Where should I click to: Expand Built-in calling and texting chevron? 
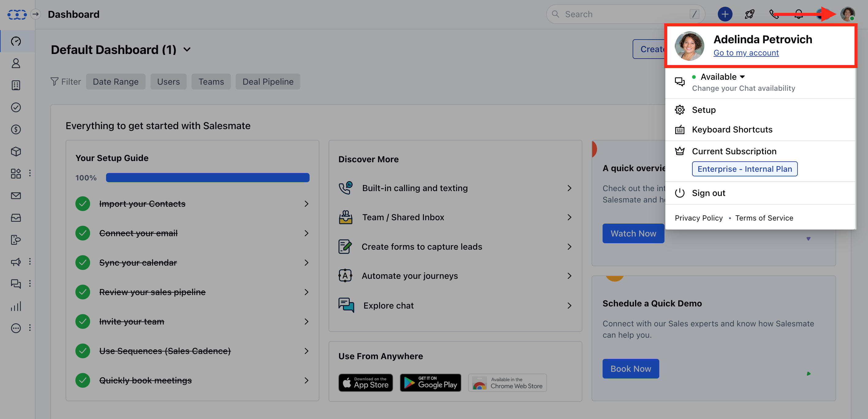(x=569, y=188)
